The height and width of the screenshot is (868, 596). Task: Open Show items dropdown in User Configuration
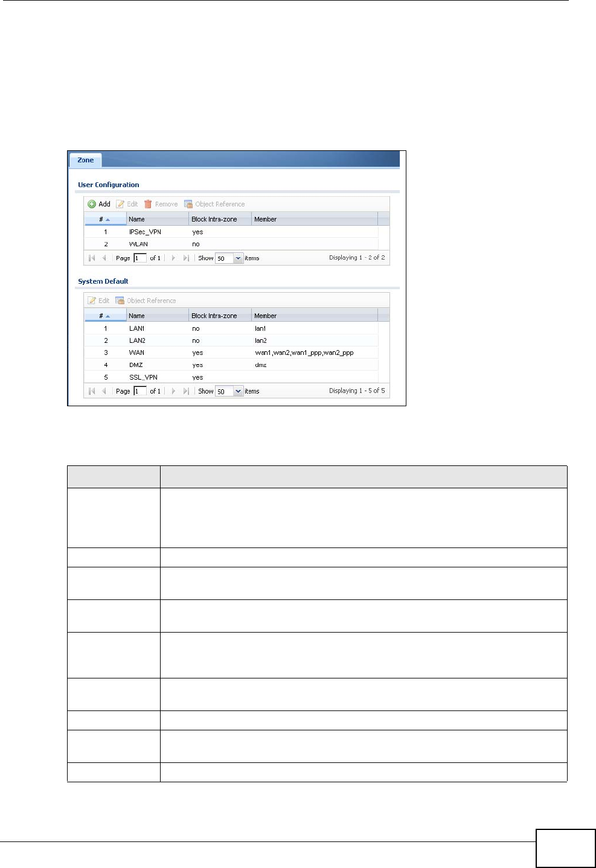238,258
